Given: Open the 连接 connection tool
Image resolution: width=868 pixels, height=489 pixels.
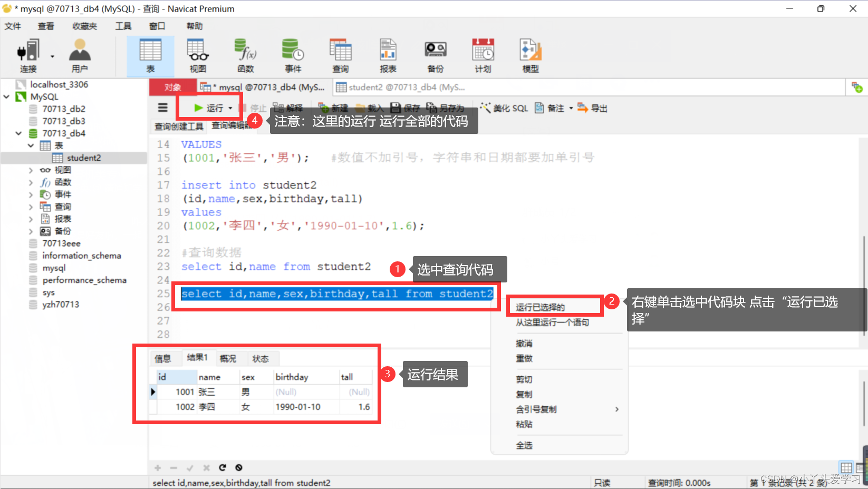Looking at the screenshot, I should coord(28,56).
